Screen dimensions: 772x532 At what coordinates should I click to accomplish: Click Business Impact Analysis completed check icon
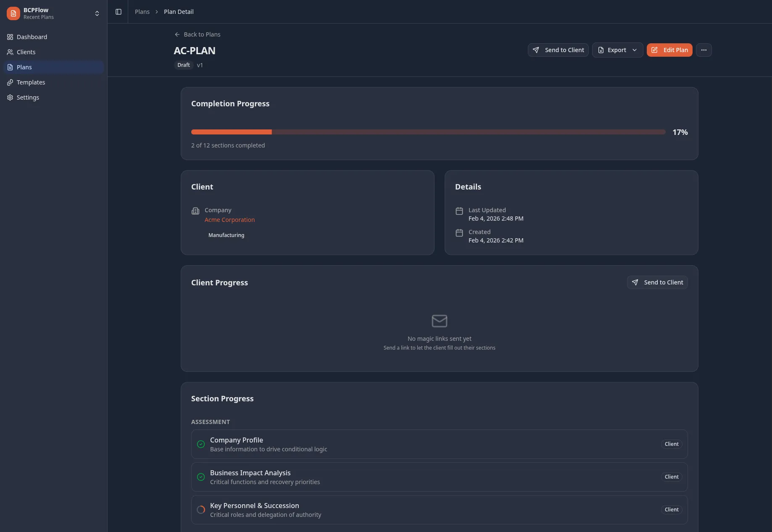pyautogui.click(x=201, y=477)
